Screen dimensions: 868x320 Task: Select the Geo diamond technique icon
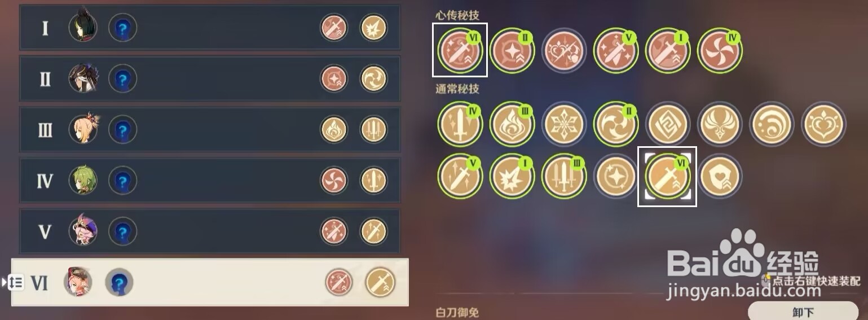(x=668, y=124)
